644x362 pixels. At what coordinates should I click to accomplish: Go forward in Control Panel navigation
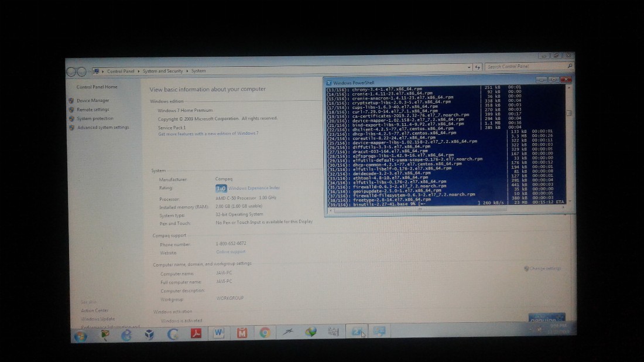coord(82,72)
